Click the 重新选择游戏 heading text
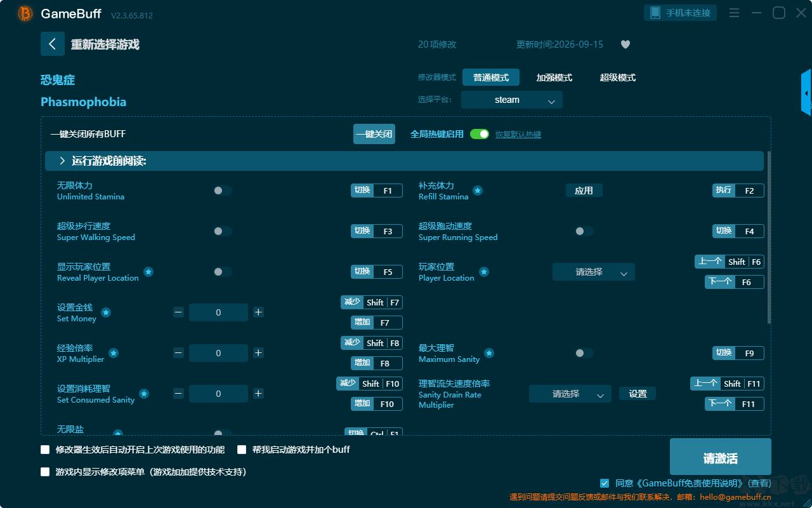The image size is (812, 508). 105,44
